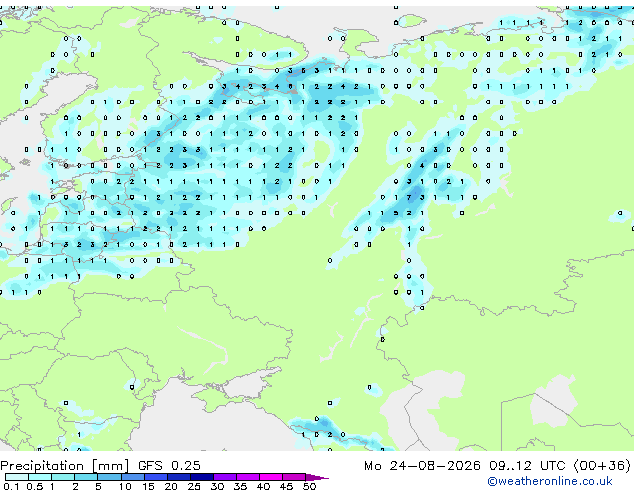Click the legend label '0.5'
Image resolution: width=634 pixels, height=490 pixels.
click(x=35, y=486)
